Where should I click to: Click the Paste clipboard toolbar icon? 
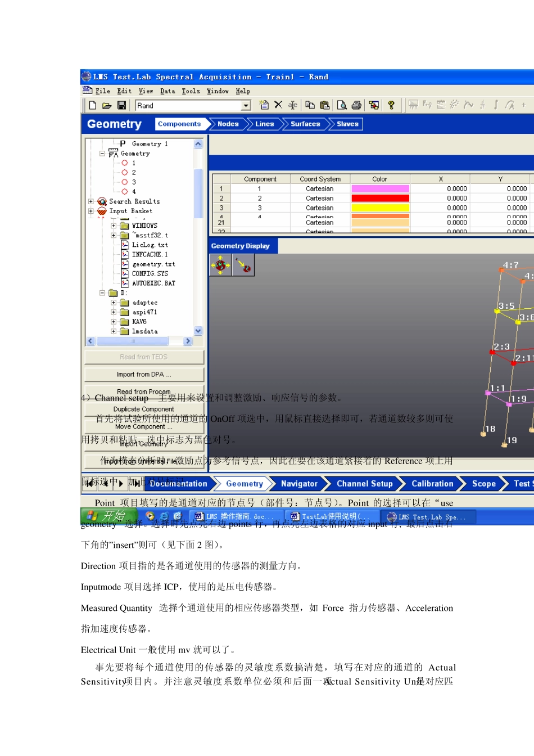(324, 105)
